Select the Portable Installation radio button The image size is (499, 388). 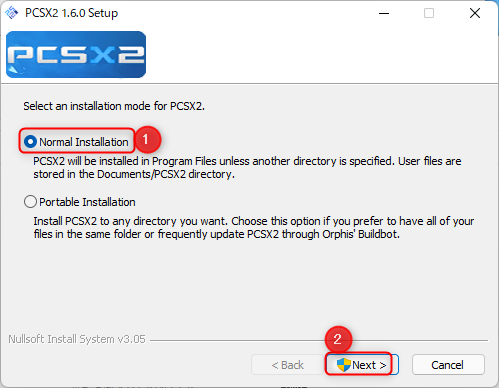pos(30,202)
